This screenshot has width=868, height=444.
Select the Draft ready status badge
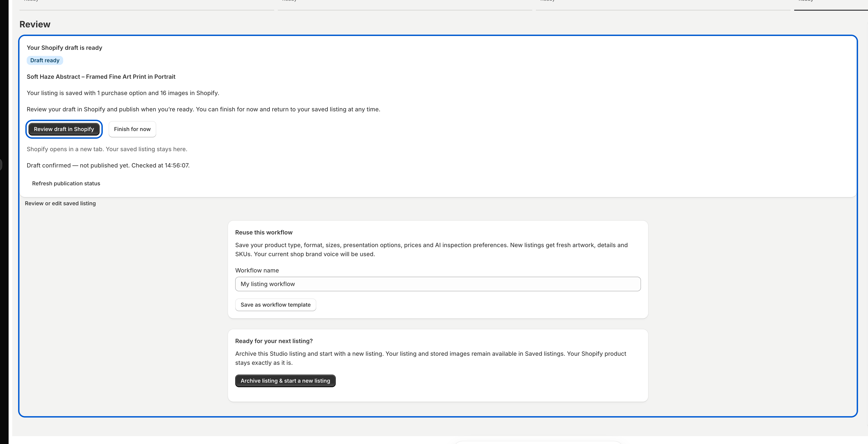[x=45, y=60]
